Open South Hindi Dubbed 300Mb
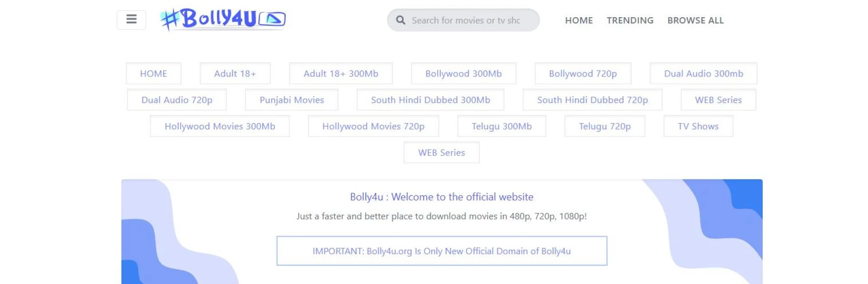The image size is (868, 284). tap(430, 99)
